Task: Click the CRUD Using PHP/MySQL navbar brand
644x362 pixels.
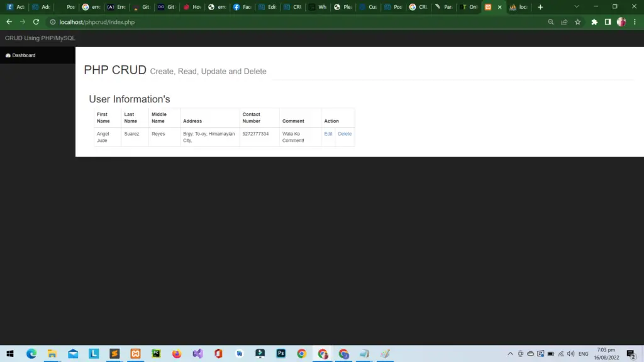Action: click(40, 38)
